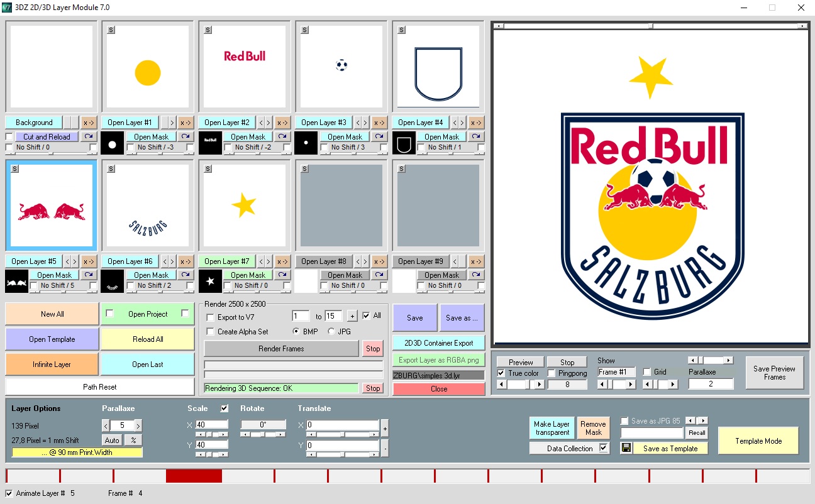The image size is (815, 504).
Task: Click the Rotate slider below the 0° field
Action: (x=263, y=435)
